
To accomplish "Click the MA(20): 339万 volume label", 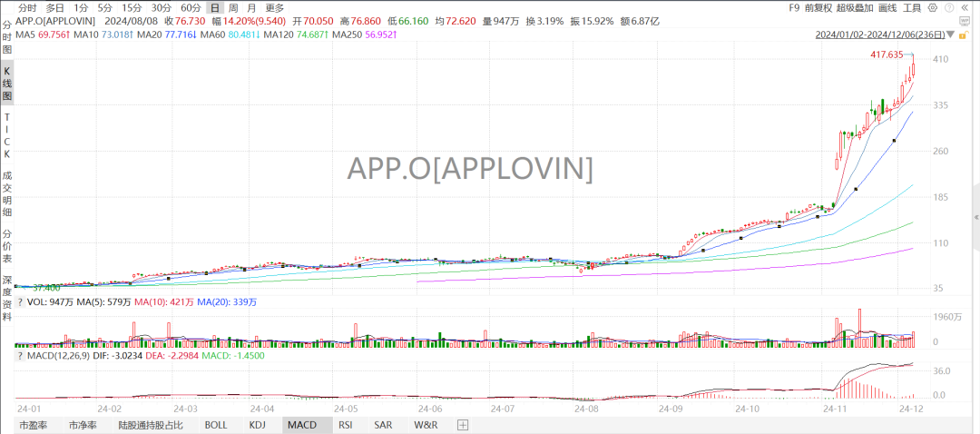I will [228, 302].
